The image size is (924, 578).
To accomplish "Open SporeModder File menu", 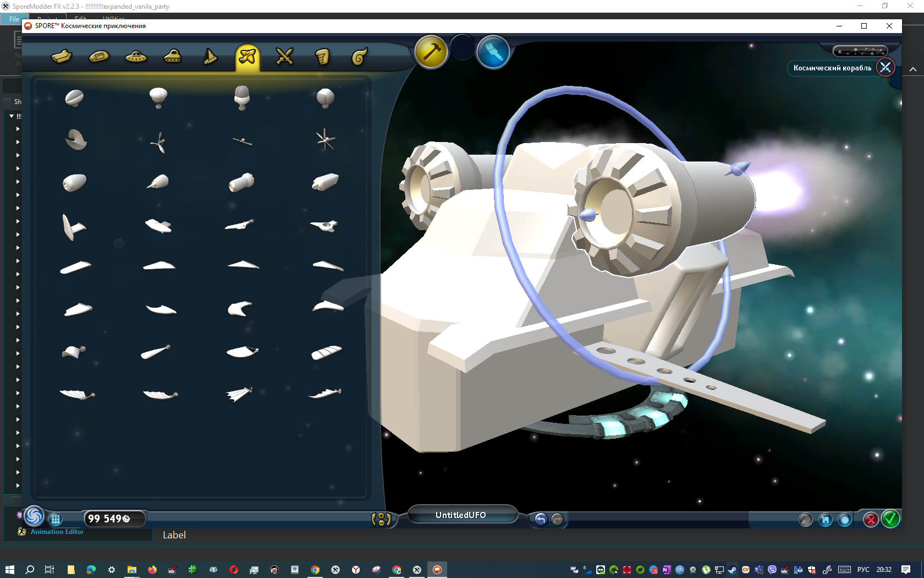I will (x=14, y=19).
